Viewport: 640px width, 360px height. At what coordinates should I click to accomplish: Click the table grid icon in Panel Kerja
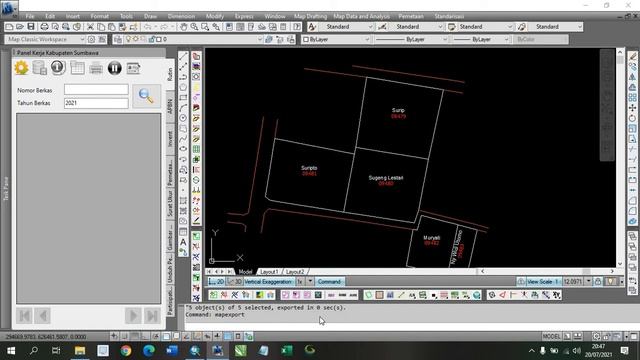(x=77, y=68)
